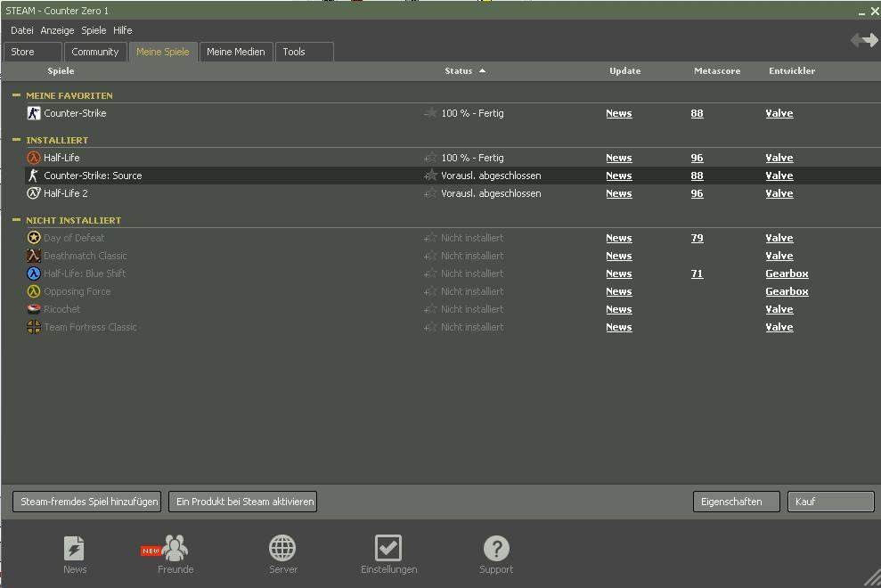The width and height of the screenshot is (881, 588).
Task: Add Opposing Force to favorites star
Action: (430, 291)
